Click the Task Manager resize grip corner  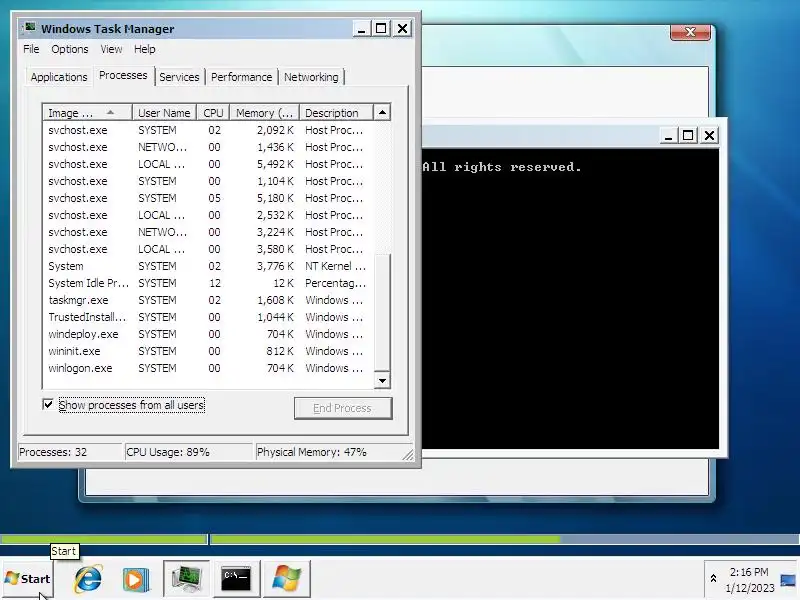pyautogui.click(x=408, y=455)
